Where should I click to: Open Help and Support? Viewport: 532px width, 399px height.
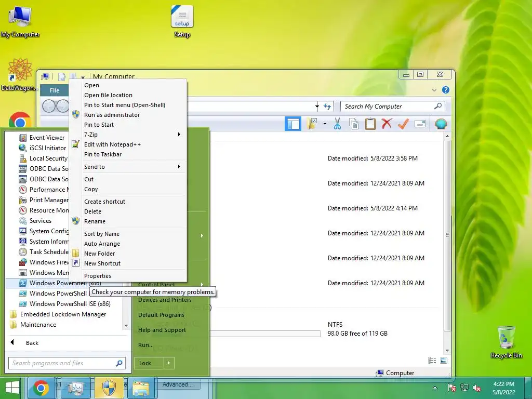162,330
